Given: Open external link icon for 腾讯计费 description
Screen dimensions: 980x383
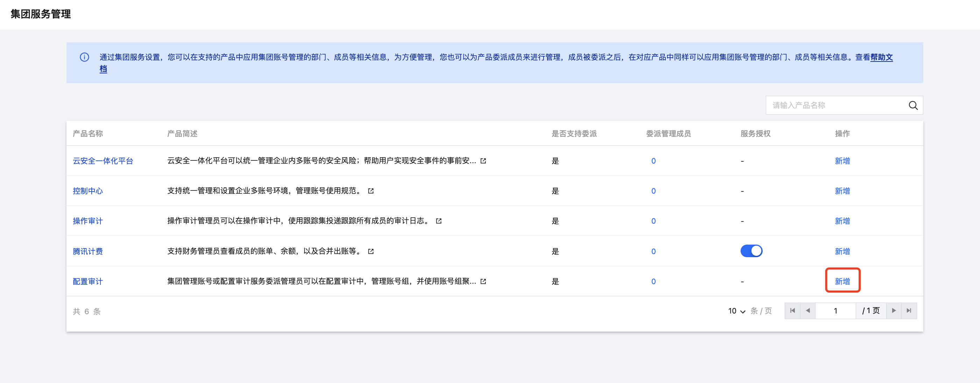Looking at the screenshot, I should tap(371, 251).
